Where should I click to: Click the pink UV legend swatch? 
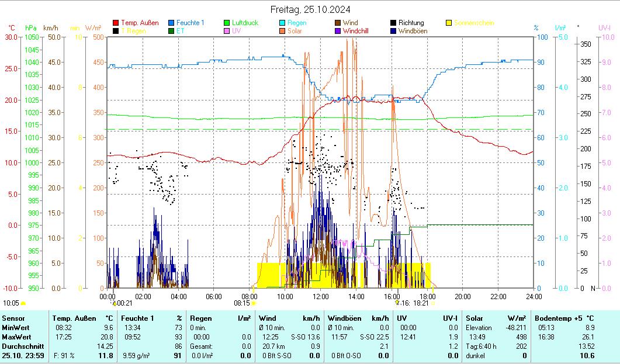pos(227,31)
